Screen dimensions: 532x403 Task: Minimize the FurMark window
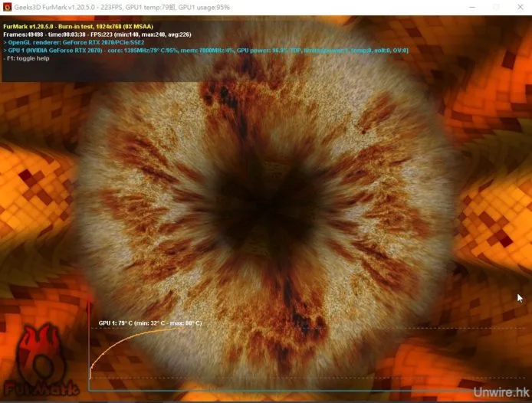[x=472, y=7]
